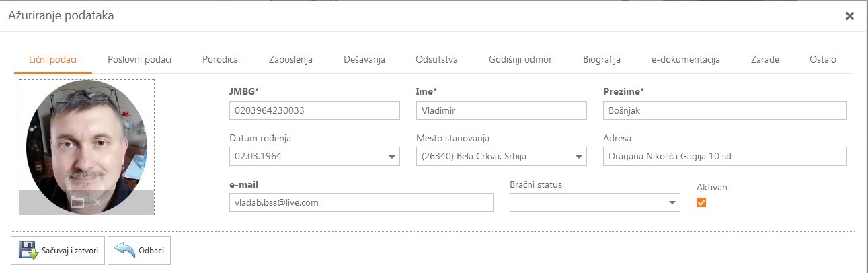The width and height of the screenshot is (868, 273).
Task: Click the employee profile photo
Action: point(86,141)
